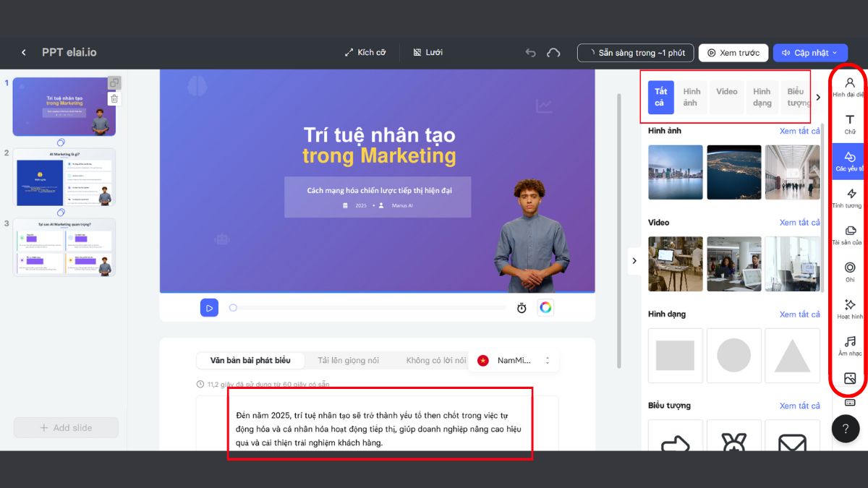Click Xem tất cả for Biểu tượng

click(800, 406)
